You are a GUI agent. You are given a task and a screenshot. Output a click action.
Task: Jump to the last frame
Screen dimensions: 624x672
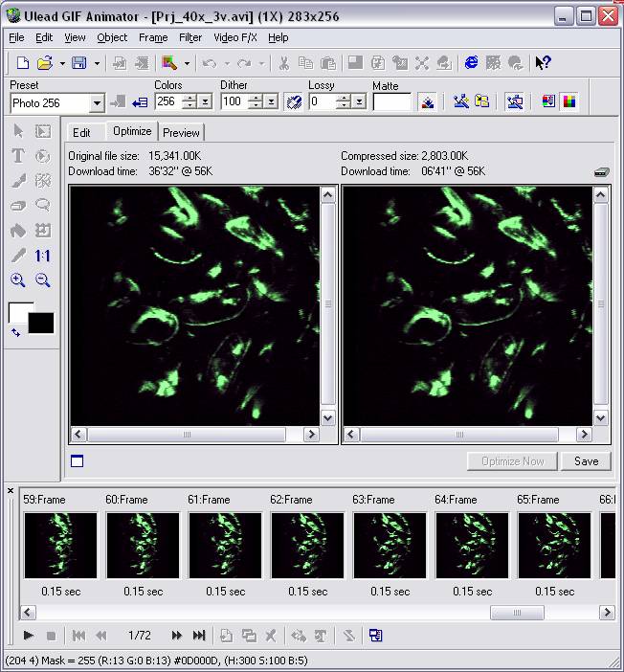click(x=199, y=635)
